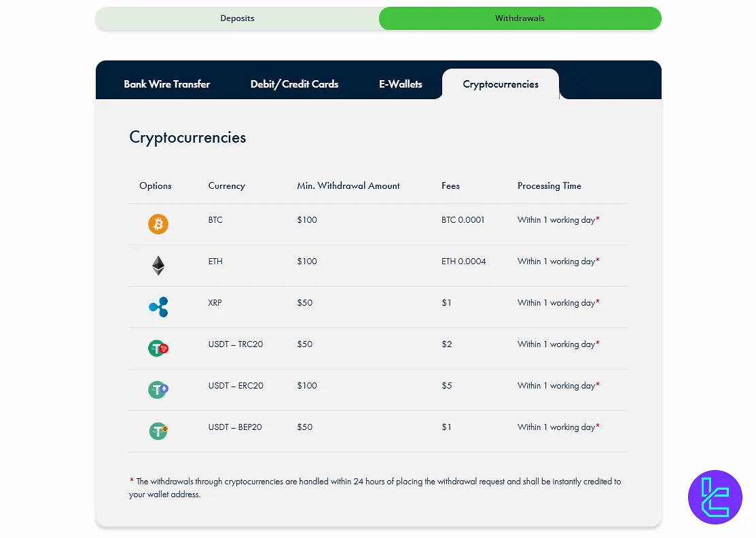Click the $100 minimum in BTC row
The width and height of the screenshot is (756, 538).
pyautogui.click(x=306, y=220)
